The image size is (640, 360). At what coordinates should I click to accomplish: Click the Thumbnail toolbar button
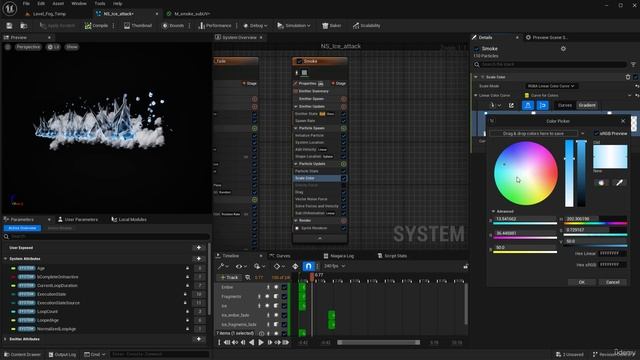[138, 26]
